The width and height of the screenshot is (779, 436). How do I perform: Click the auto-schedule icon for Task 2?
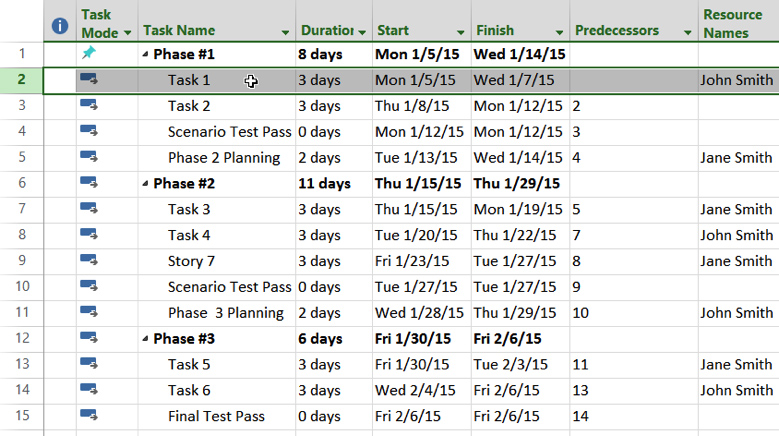(89, 105)
